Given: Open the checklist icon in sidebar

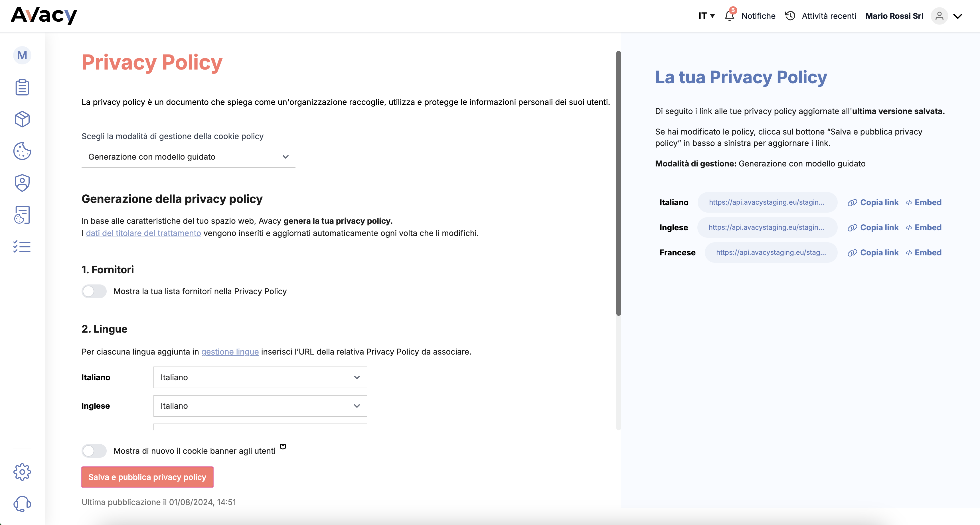Looking at the screenshot, I should pyautogui.click(x=22, y=247).
